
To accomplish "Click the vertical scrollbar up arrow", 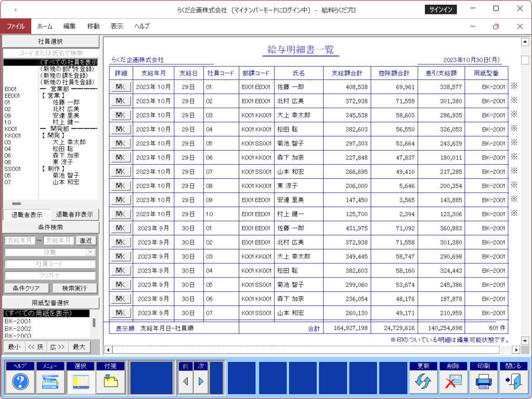I will (x=525, y=42).
